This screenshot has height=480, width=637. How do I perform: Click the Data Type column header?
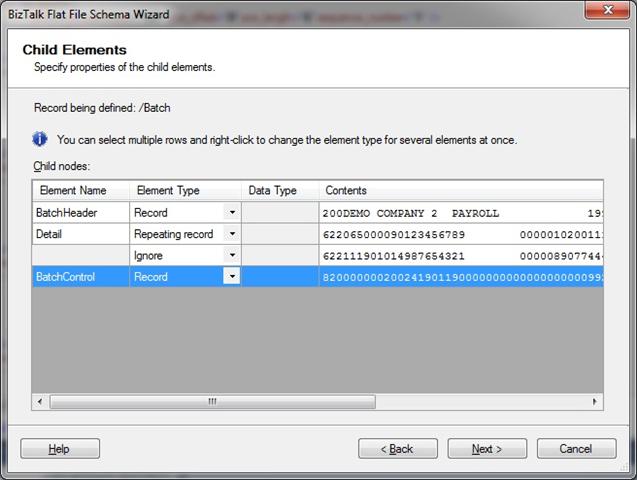(280, 190)
